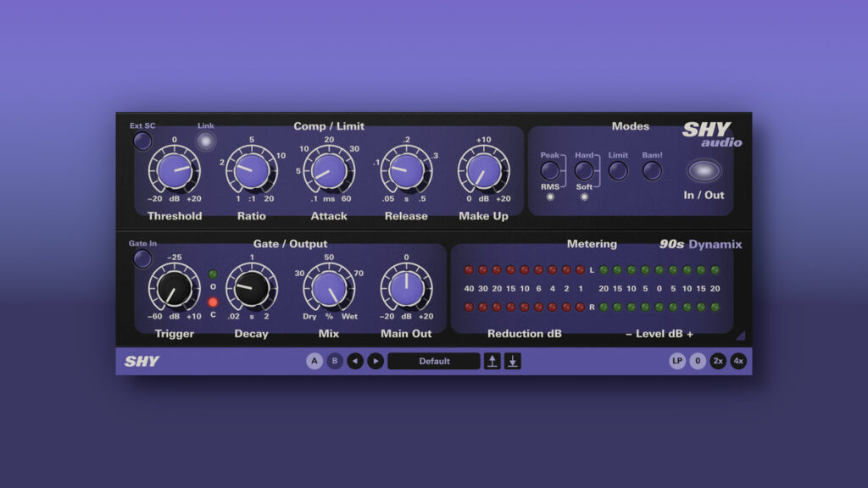Viewport: 868px width, 488px height.
Task: Click the SHY audio logo
Action: click(x=712, y=135)
